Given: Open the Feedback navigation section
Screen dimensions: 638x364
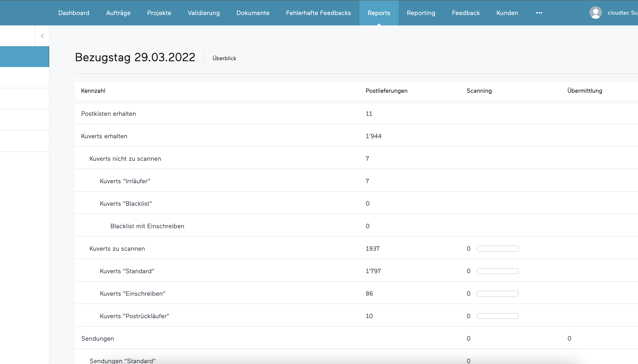Looking at the screenshot, I should [x=466, y=13].
